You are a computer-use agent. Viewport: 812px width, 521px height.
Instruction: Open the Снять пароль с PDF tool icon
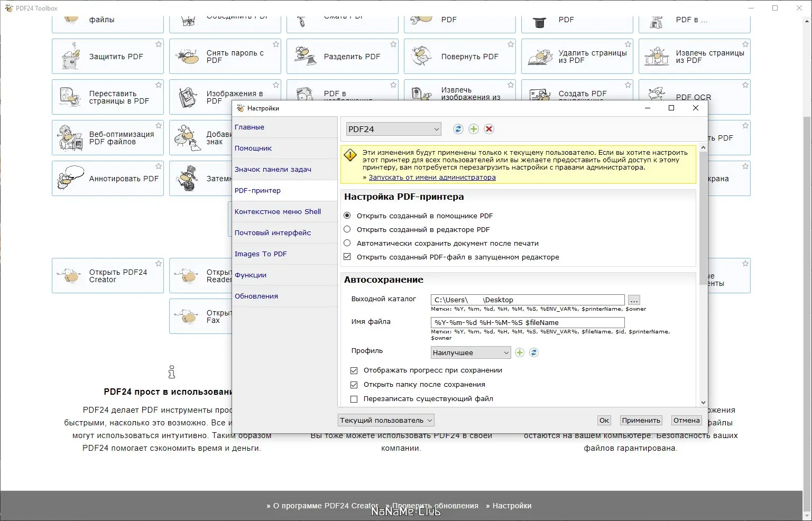[x=188, y=57]
